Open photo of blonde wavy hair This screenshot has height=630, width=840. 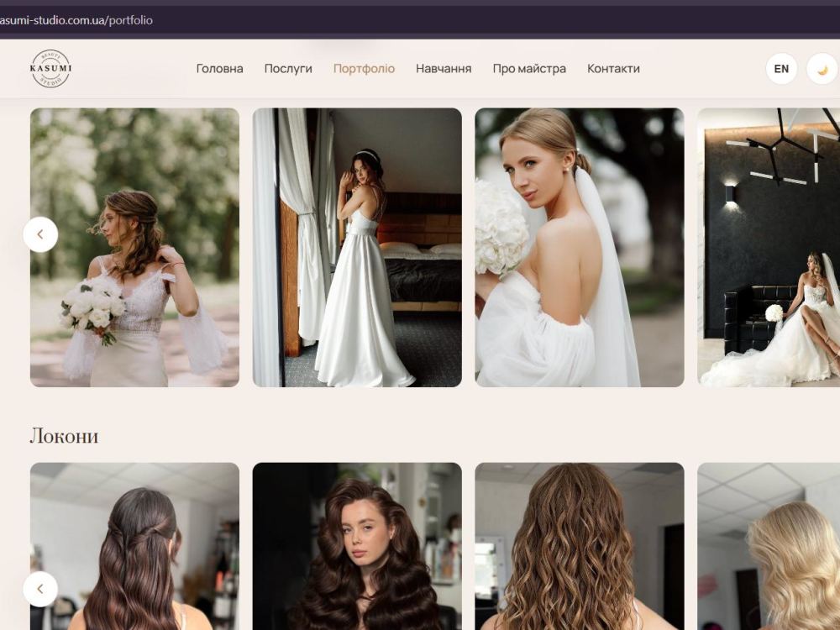click(769, 547)
